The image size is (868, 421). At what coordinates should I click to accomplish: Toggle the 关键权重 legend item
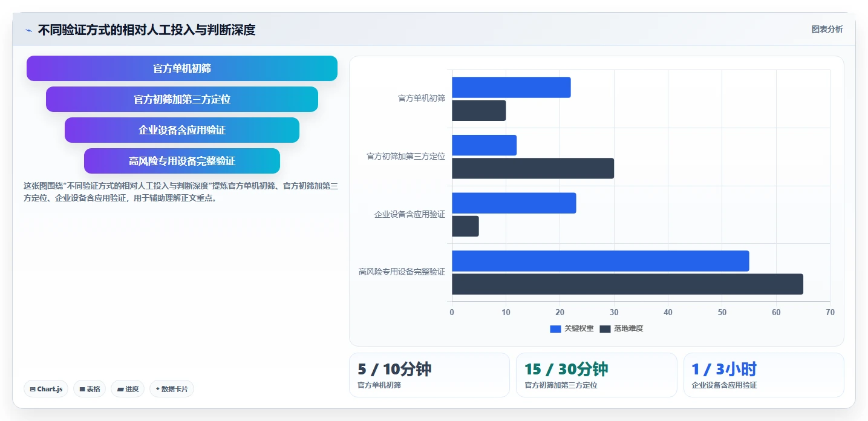572,328
